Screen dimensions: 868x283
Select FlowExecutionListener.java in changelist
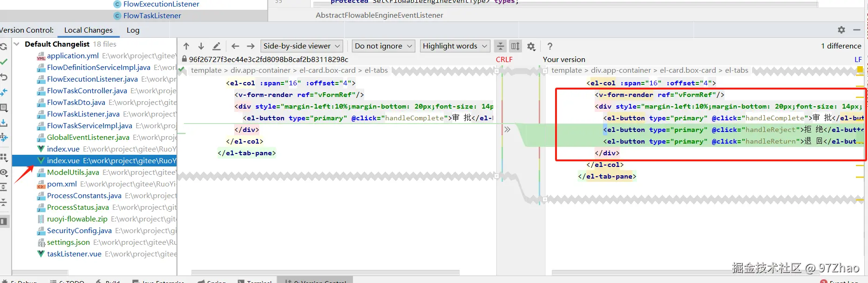95,79
